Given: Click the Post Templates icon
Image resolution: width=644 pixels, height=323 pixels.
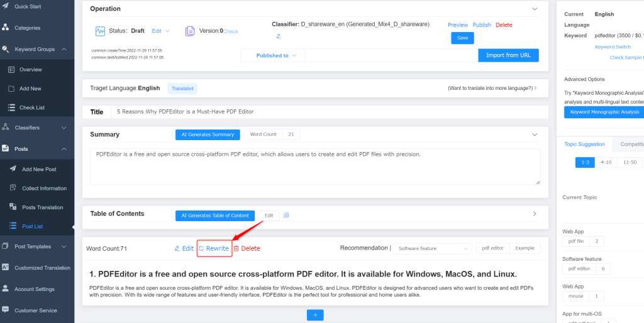Looking at the screenshot, I should coord(5,246).
